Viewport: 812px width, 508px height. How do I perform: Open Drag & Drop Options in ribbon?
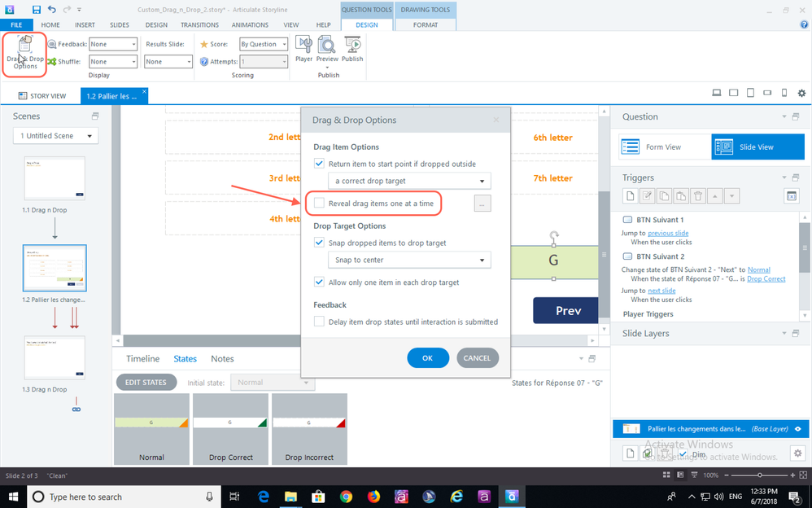point(25,54)
